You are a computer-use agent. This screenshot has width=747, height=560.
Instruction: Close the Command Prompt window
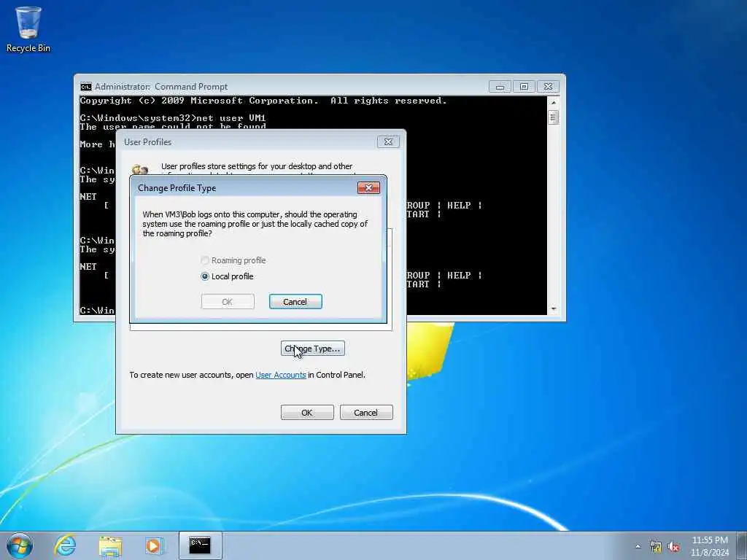click(x=548, y=87)
